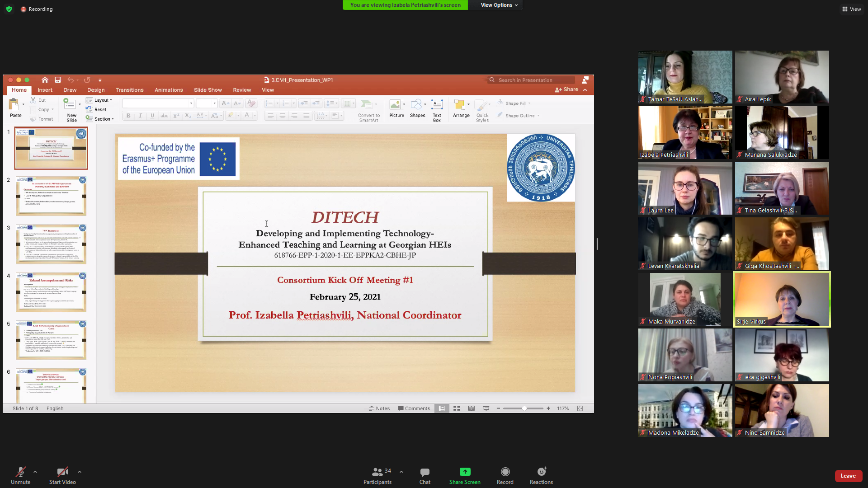
Task: Click the Reactions smiley icon
Action: coord(541,472)
